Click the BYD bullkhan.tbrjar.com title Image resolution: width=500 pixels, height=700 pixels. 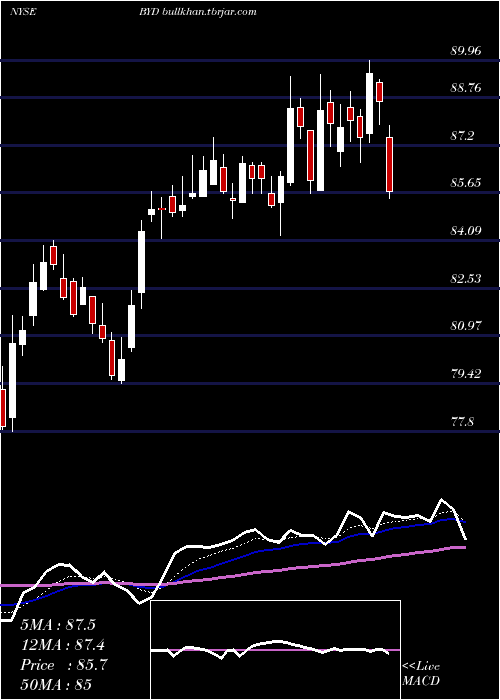point(198,12)
